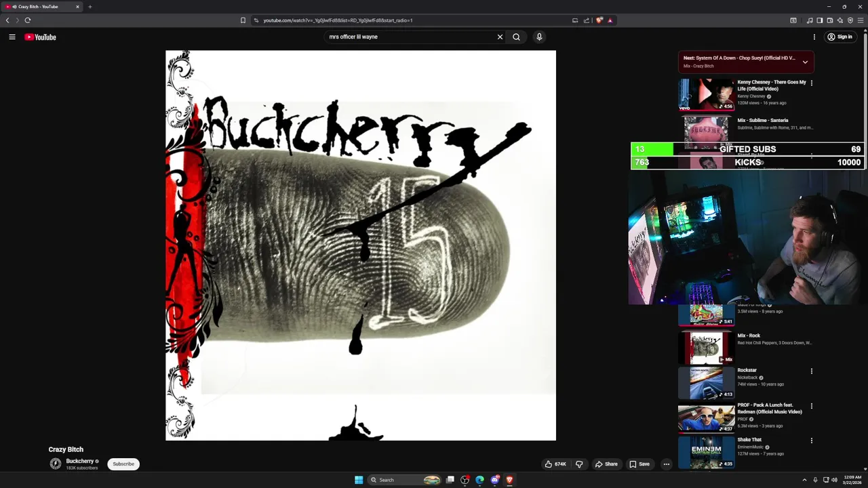Click the Crazy Bitch video title
The width and height of the screenshot is (868, 488).
66,449
